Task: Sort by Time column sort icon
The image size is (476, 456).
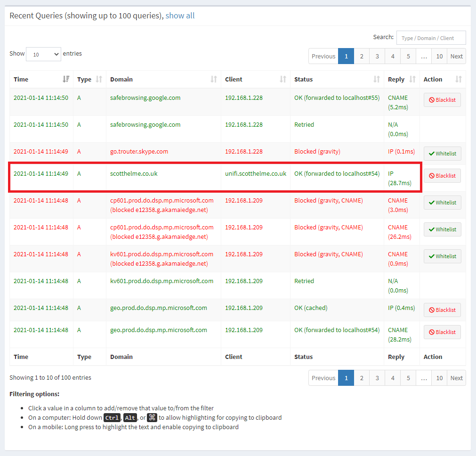Action: click(66, 79)
